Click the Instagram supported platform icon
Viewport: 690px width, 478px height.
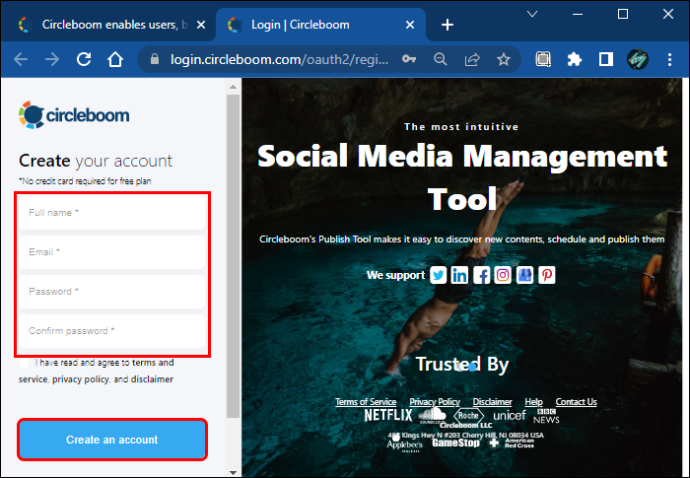click(503, 275)
